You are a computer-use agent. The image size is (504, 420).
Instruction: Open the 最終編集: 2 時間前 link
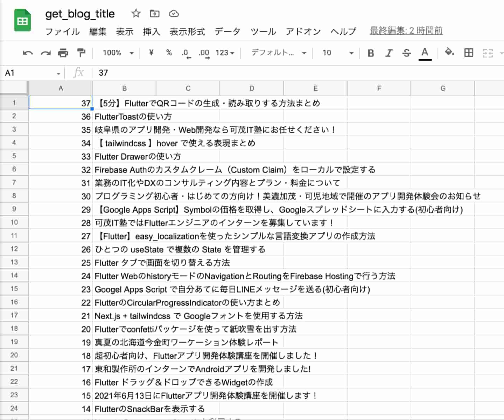(406, 31)
